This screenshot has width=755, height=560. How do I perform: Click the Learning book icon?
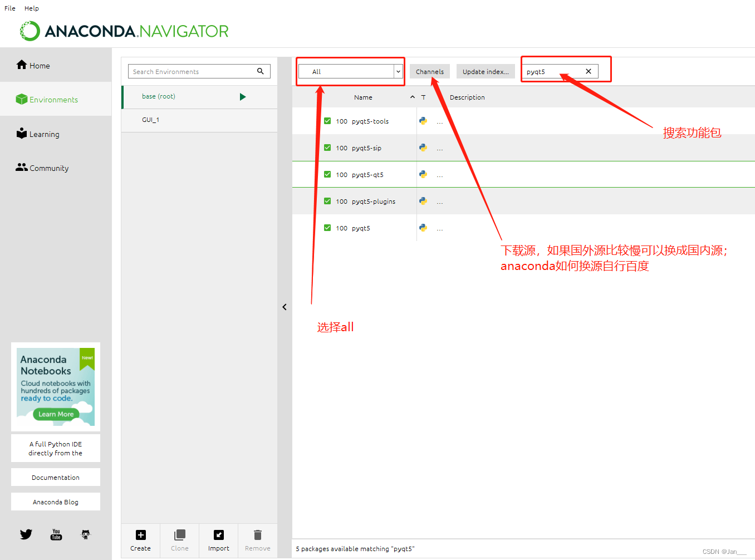22,133
